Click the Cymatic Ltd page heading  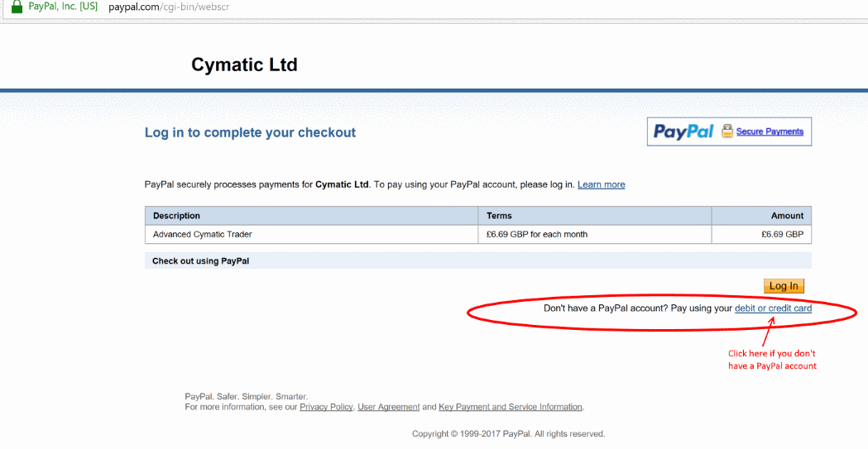[244, 64]
